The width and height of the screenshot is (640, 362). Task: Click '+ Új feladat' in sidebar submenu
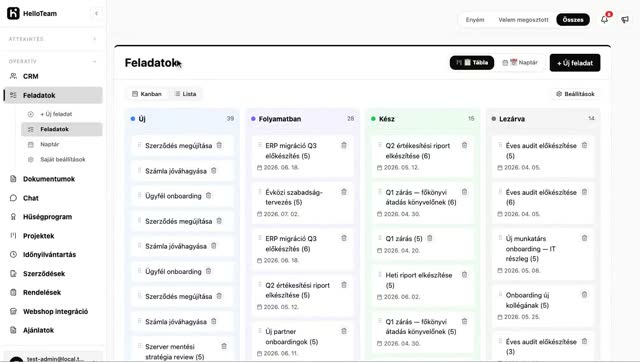coord(62,114)
